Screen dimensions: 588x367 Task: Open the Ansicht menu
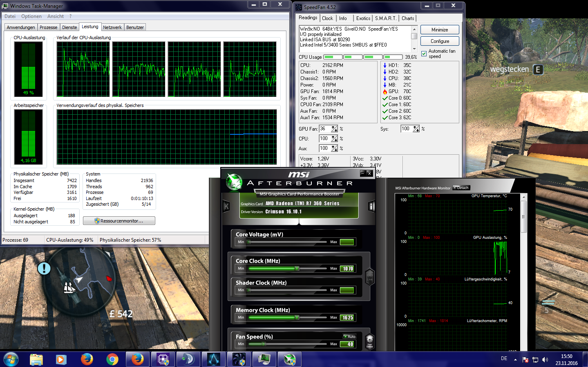(x=56, y=16)
